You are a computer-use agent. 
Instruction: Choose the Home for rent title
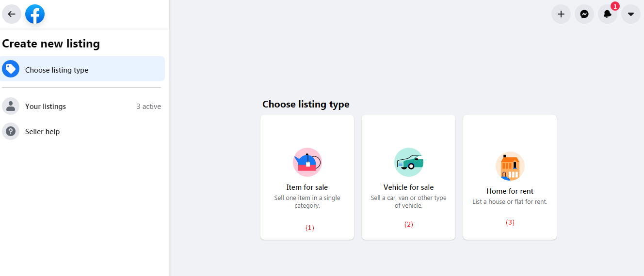tap(510, 191)
